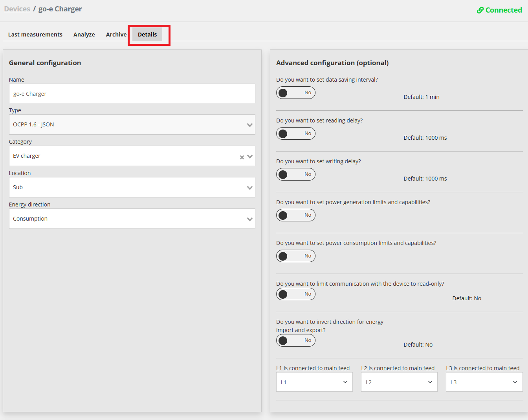The width and height of the screenshot is (528, 420).
Task: Open the L3 main feed dropdown
Action: point(484,382)
